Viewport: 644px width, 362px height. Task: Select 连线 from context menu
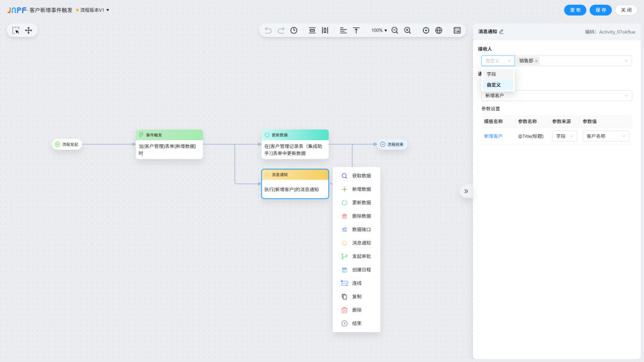356,283
